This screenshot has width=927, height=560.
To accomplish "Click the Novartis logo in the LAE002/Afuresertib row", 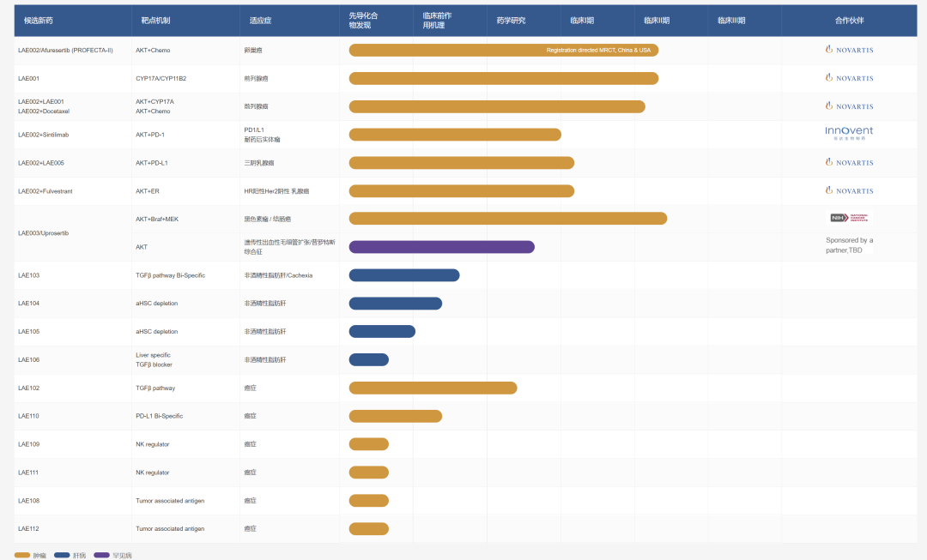I will tap(849, 50).
